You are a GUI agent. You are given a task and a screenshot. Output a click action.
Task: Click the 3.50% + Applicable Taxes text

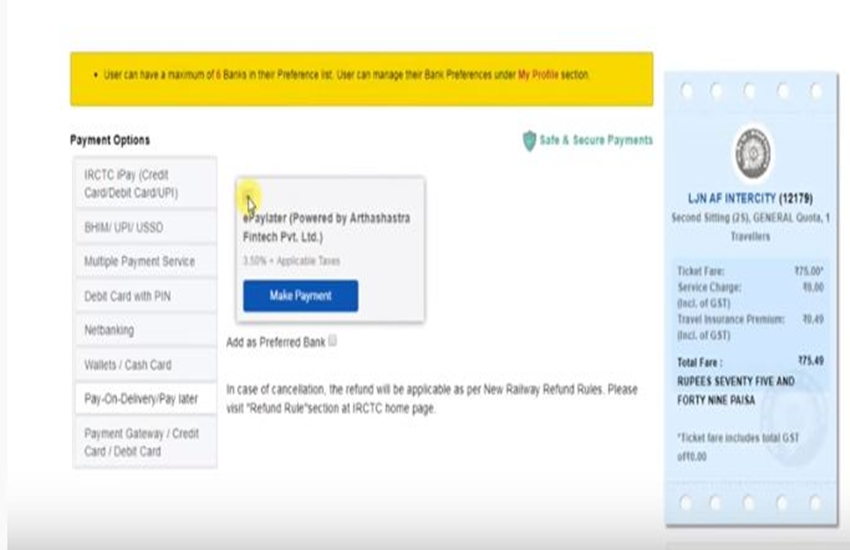pyautogui.click(x=291, y=261)
